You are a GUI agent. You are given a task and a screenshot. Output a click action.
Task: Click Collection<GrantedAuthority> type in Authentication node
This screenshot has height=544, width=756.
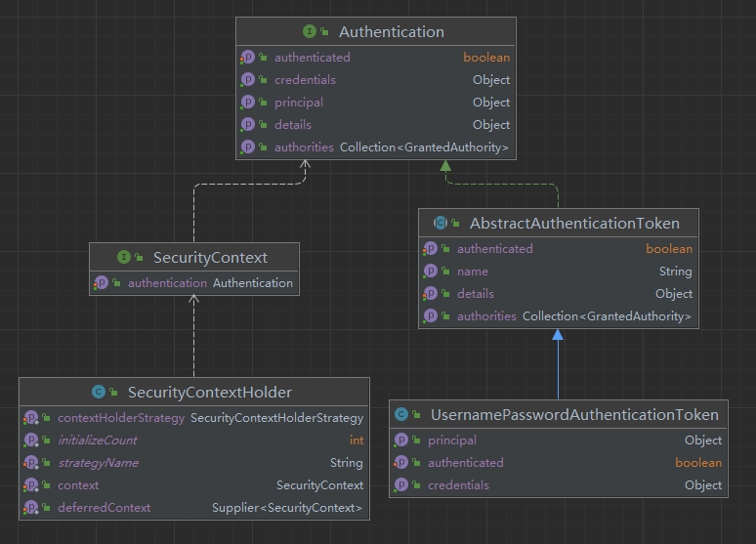coord(424,147)
